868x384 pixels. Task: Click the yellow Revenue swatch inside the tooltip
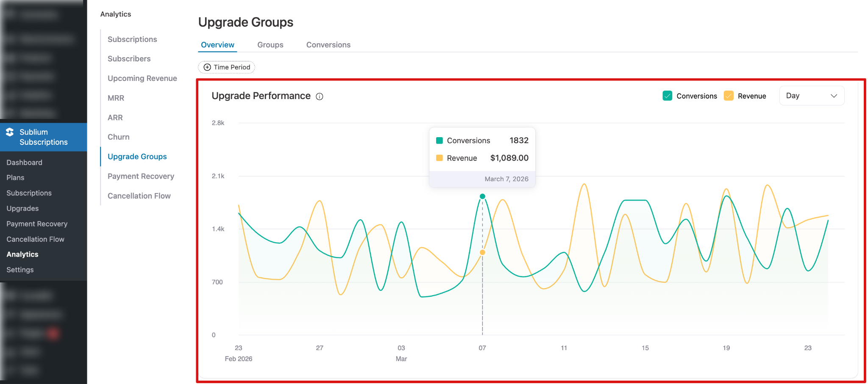(440, 157)
